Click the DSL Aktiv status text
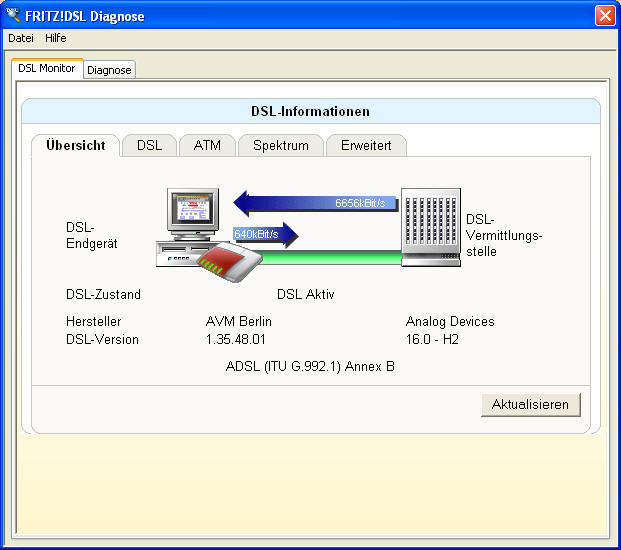Screen dimensions: 621x550 (x=305, y=294)
